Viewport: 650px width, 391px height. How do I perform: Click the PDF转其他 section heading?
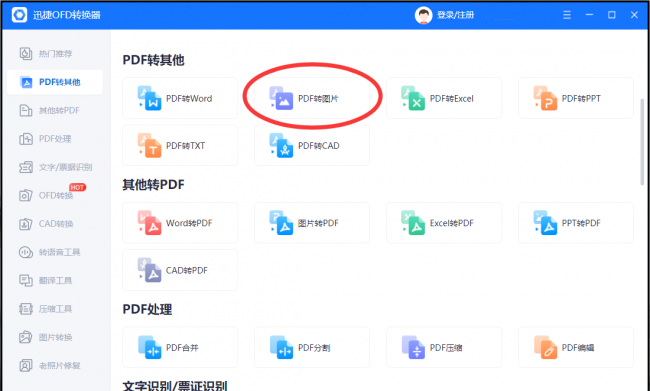coord(153,60)
